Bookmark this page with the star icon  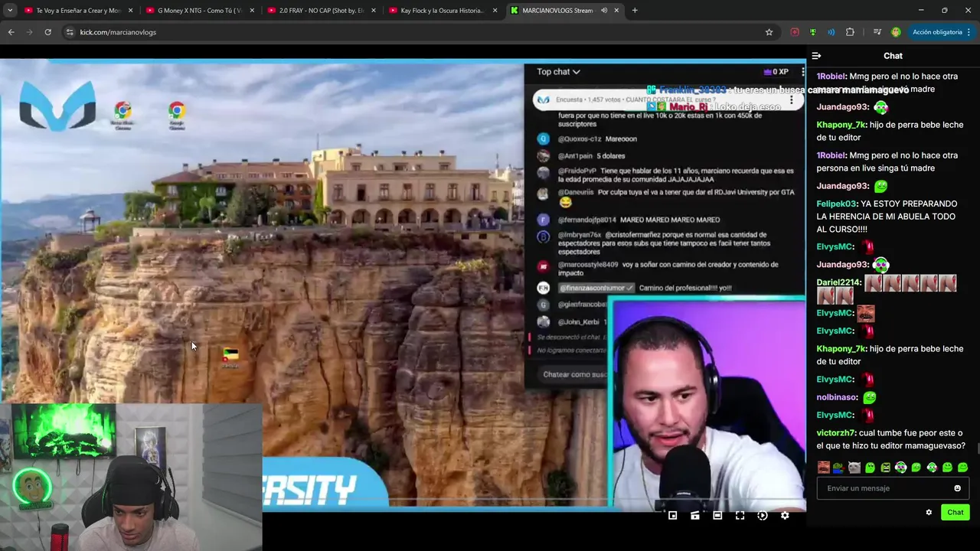(x=769, y=32)
